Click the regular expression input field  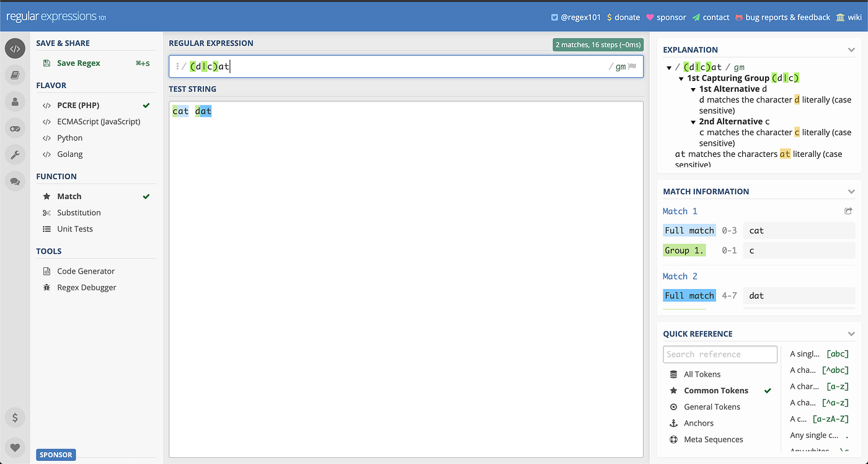pos(406,67)
